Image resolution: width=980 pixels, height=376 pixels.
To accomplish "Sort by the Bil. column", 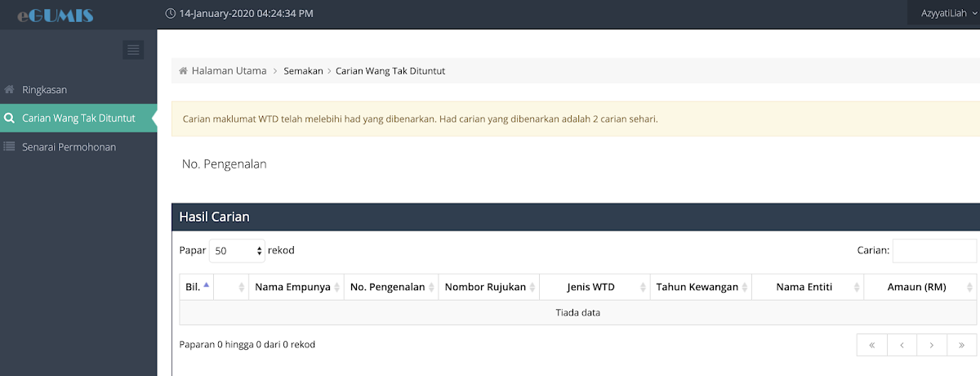I will coord(197,287).
